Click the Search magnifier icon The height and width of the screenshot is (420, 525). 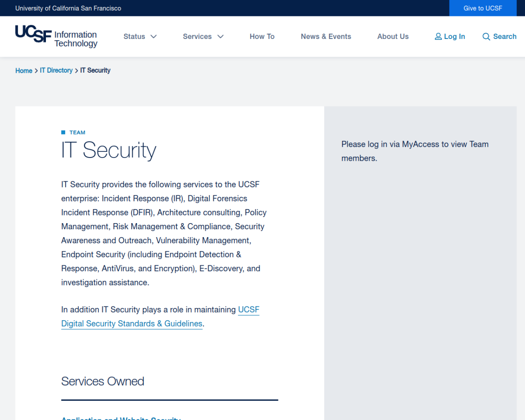coord(486,37)
